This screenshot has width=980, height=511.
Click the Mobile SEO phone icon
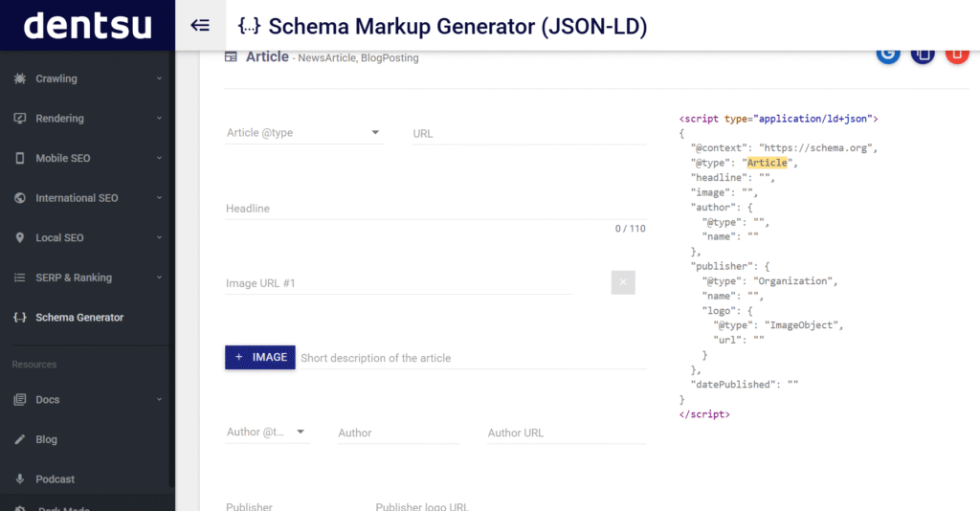pyautogui.click(x=20, y=158)
